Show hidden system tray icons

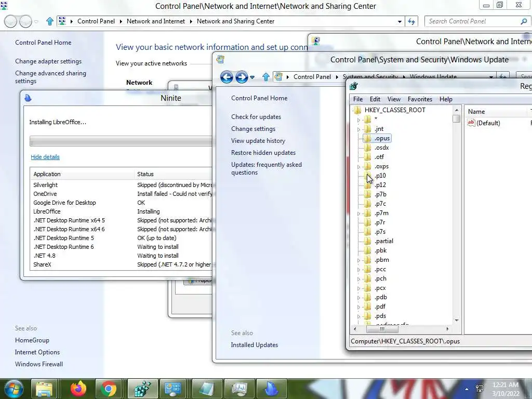467,389
